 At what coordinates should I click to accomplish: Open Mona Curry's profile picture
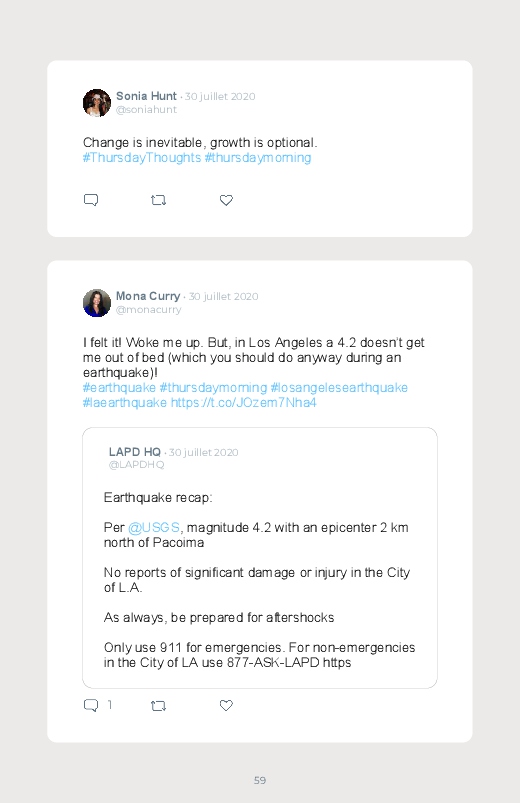pos(97,303)
